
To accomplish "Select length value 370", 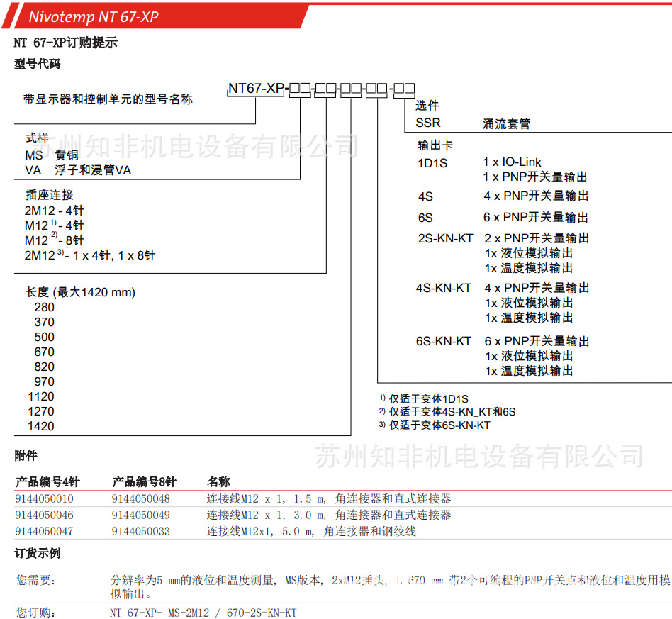I will click(44, 322).
